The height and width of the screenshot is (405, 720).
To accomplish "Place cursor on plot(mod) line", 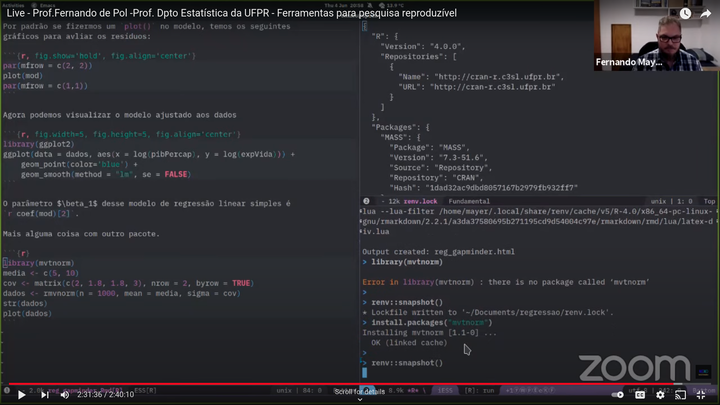I will tap(22, 76).
